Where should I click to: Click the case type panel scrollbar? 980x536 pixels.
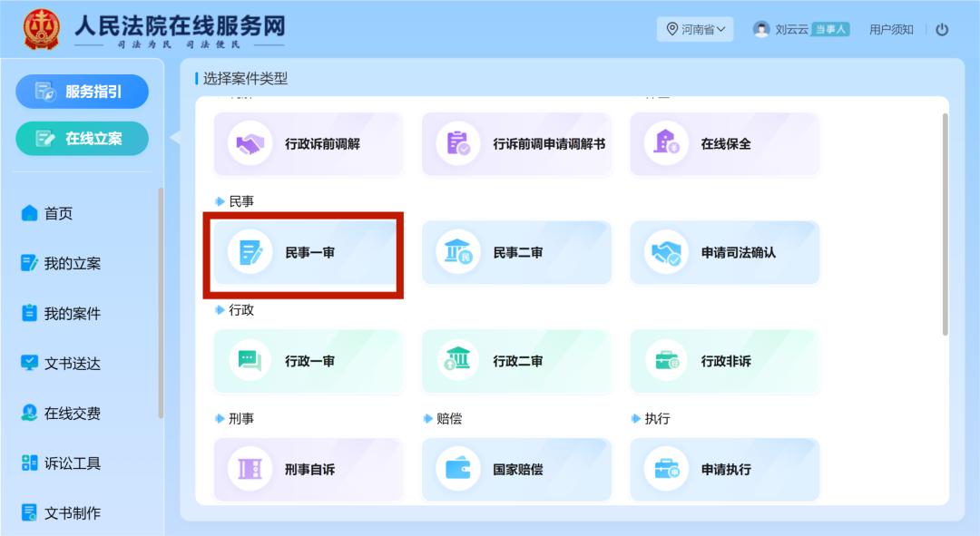[x=945, y=224]
